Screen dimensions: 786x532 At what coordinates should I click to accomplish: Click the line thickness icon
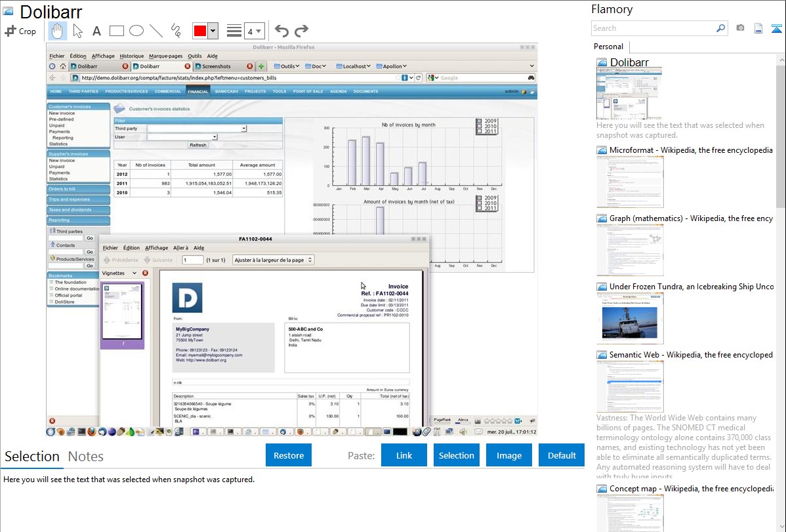(x=234, y=31)
